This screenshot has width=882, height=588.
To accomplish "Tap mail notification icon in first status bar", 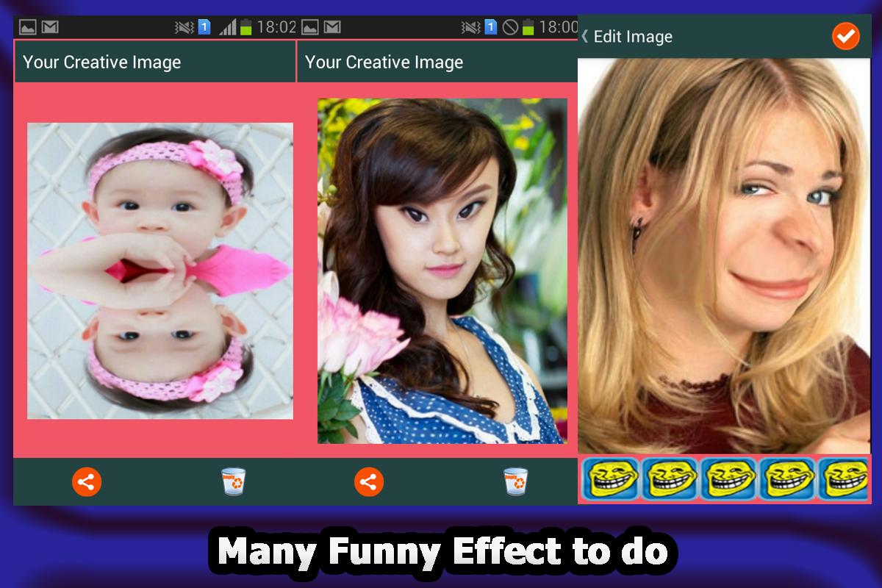I will (50, 27).
